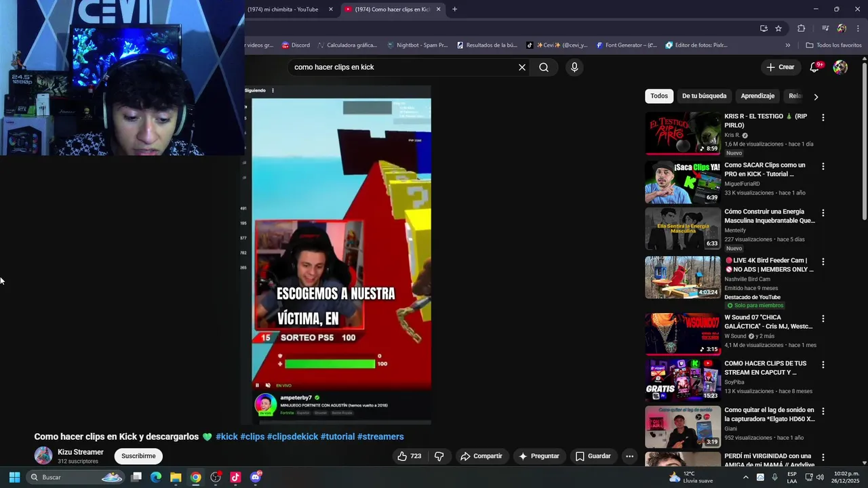Open the Windows Start menu
The height and width of the screenshot is (488, 868).
(x=14, y=477)
